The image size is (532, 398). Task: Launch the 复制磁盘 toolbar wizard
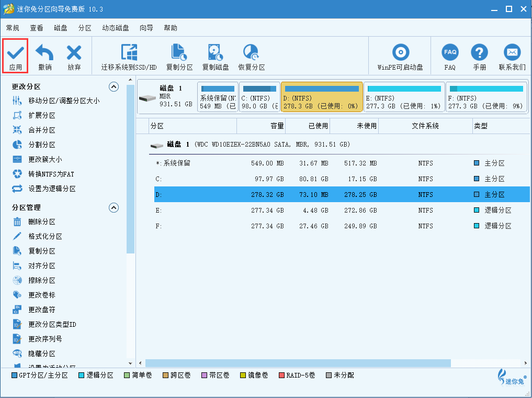216,57
